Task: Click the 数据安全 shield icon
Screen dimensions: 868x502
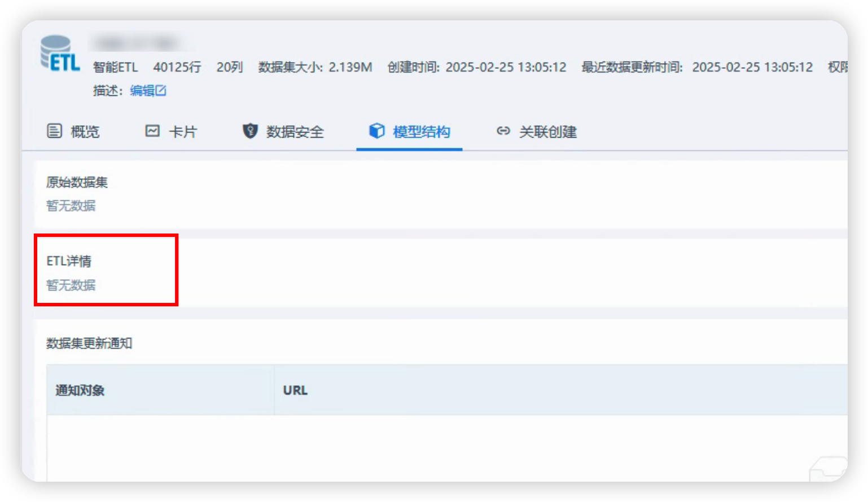Action: [250, 131]
